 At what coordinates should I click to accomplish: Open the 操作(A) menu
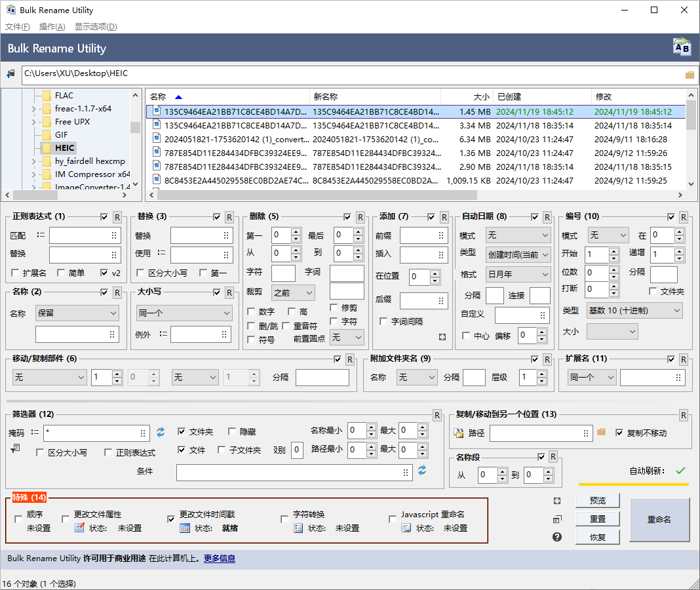52,27
